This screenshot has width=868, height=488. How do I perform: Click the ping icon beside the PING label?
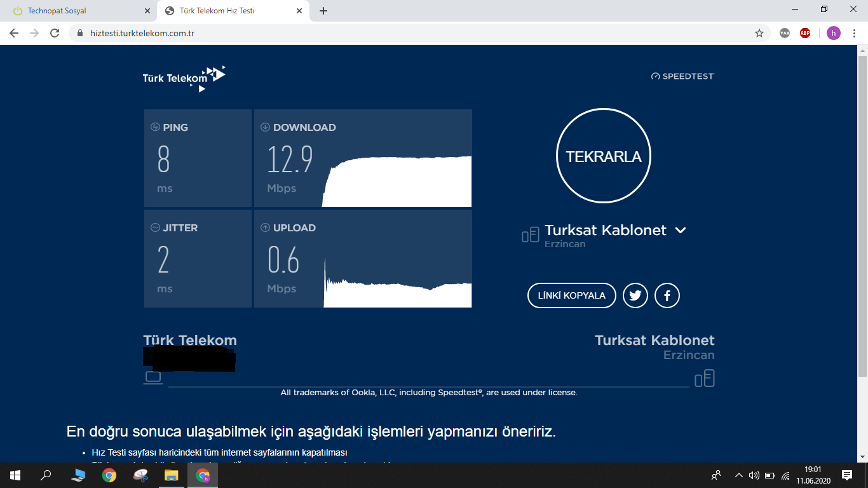[155, 127]
